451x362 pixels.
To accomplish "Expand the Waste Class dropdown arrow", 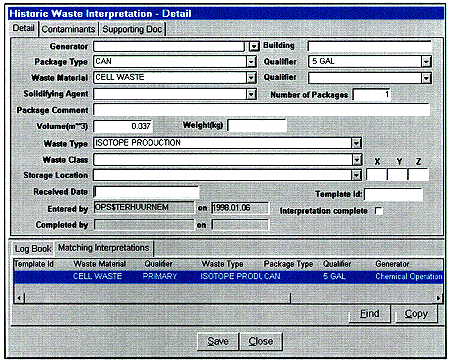I will point(357,160).
